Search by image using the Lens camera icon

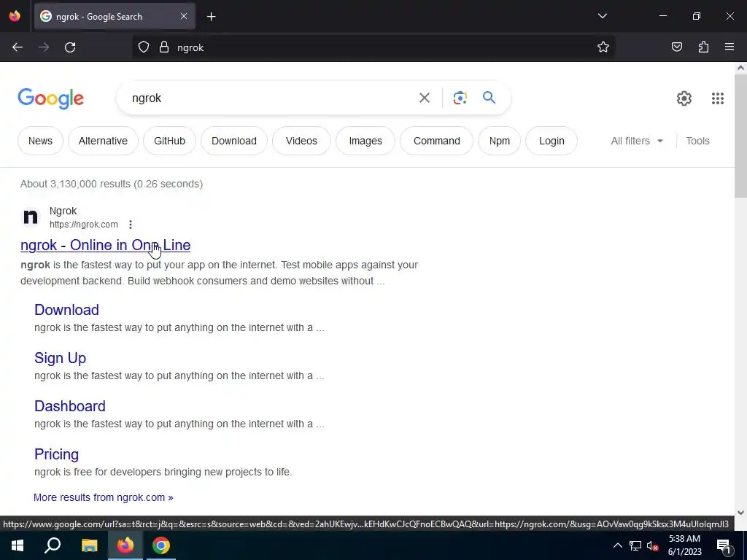[x=460, y=98]
